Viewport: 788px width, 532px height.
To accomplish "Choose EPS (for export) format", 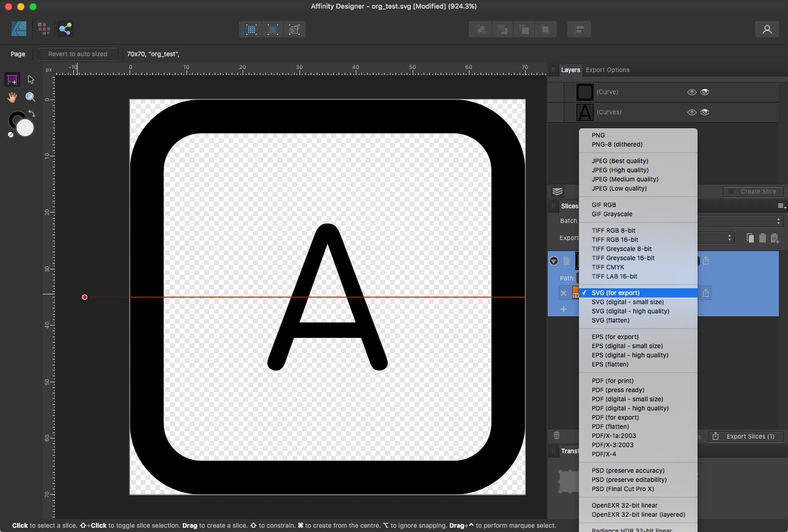I will click(638, 337).
